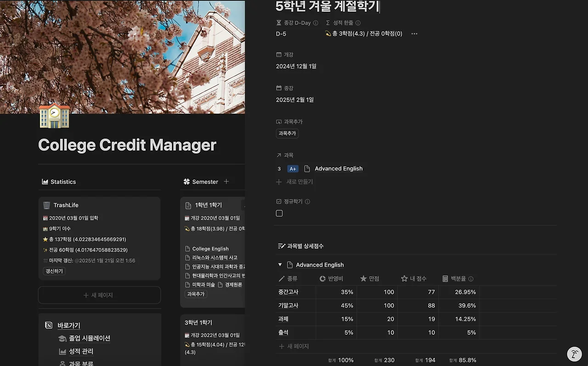Select the 과목별 상세점수 view tab
Viewport: 588px width, 366px height.
tap(301, 246)
